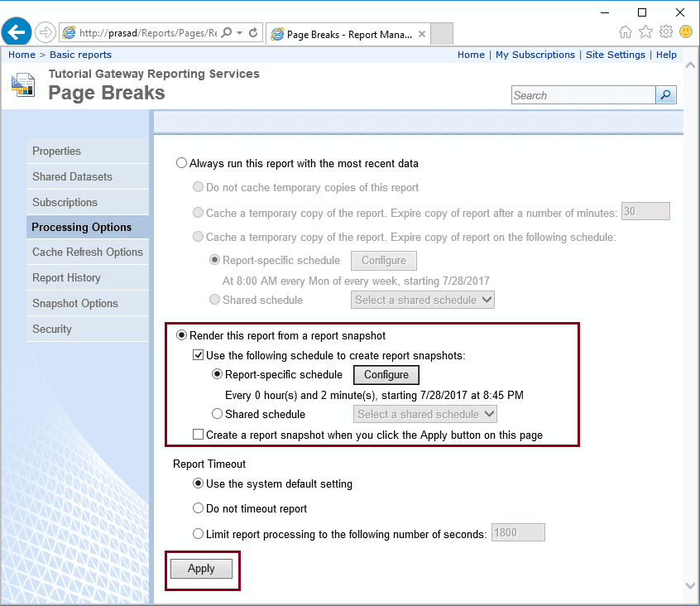Click the smiley feedback icon
Image resolution: width=700 pixels, height=606 pixels.
click(x=684, y=30)
